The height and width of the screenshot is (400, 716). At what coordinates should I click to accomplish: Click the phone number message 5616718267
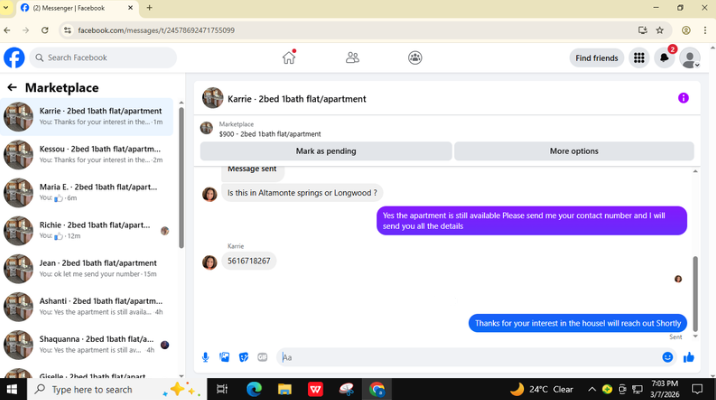coord(249,261)
